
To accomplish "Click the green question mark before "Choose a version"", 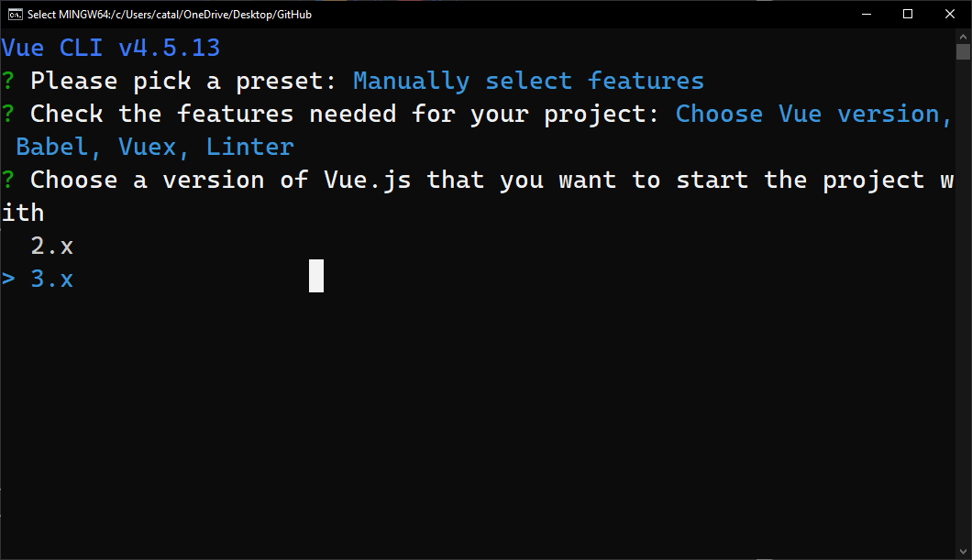I will pyautogui.click(x=7, y=181).
